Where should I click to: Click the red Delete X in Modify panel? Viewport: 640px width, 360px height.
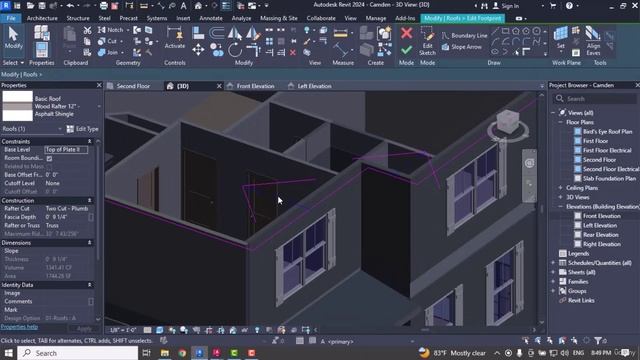click(x=293, y=53)
